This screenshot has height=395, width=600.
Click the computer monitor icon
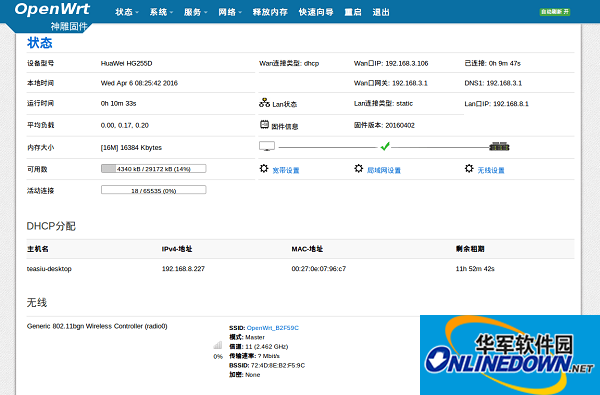click(x=267, y=146)
